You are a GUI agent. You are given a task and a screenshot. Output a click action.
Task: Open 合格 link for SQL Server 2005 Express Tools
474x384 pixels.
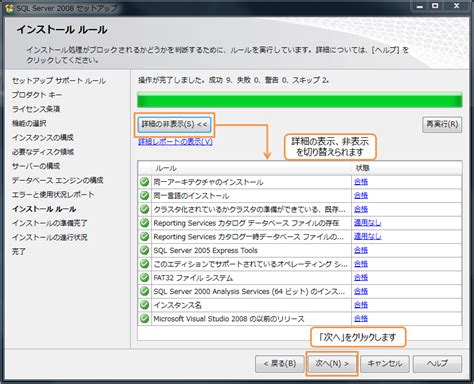pyautogui.click(x=361, y=250)
